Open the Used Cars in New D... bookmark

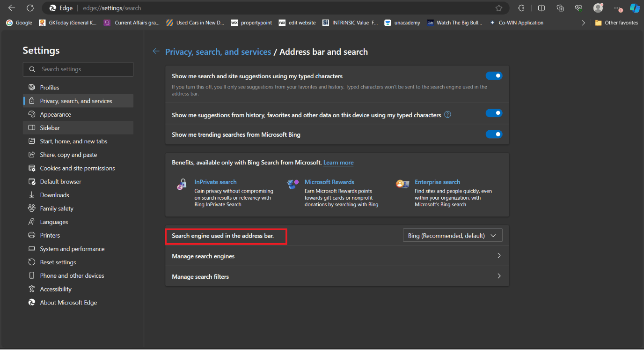click(195, 22)
